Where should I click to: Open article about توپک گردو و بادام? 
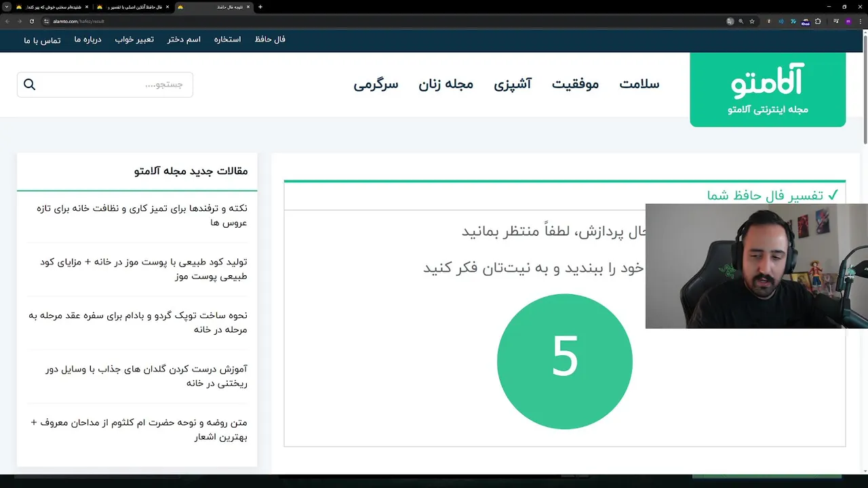click(138, 322)
